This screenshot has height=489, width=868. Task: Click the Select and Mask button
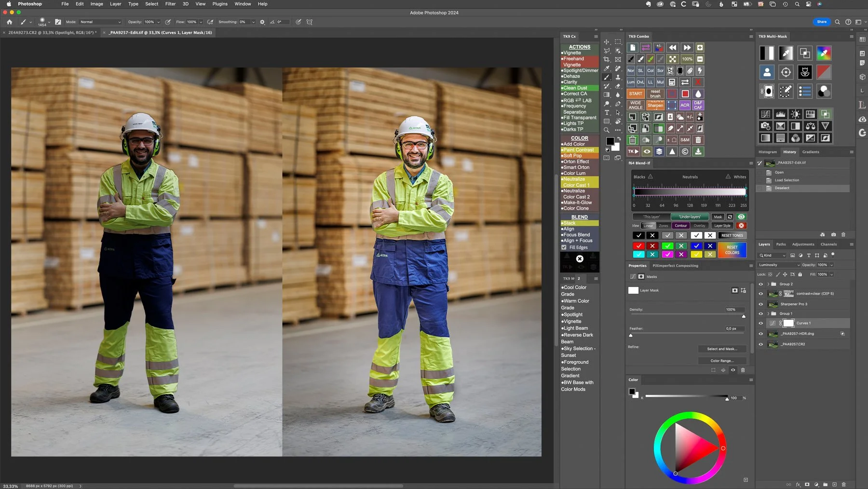(x=722, y=349)
